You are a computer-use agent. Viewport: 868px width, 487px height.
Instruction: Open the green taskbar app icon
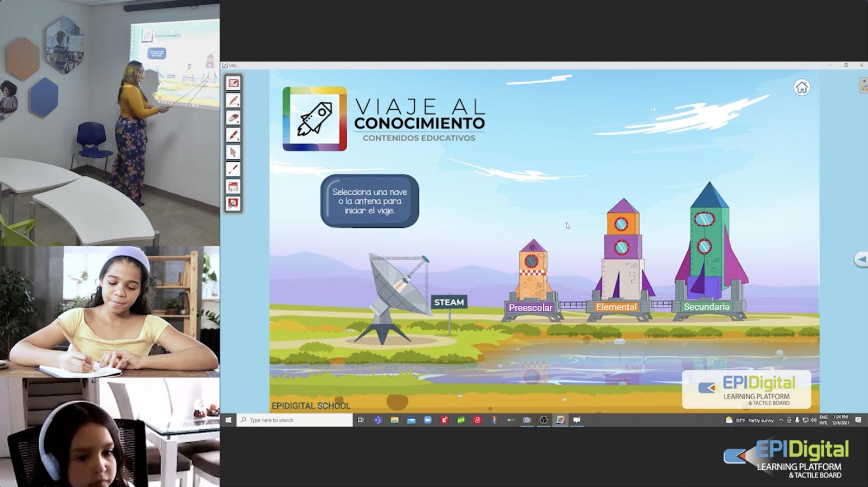461,420
